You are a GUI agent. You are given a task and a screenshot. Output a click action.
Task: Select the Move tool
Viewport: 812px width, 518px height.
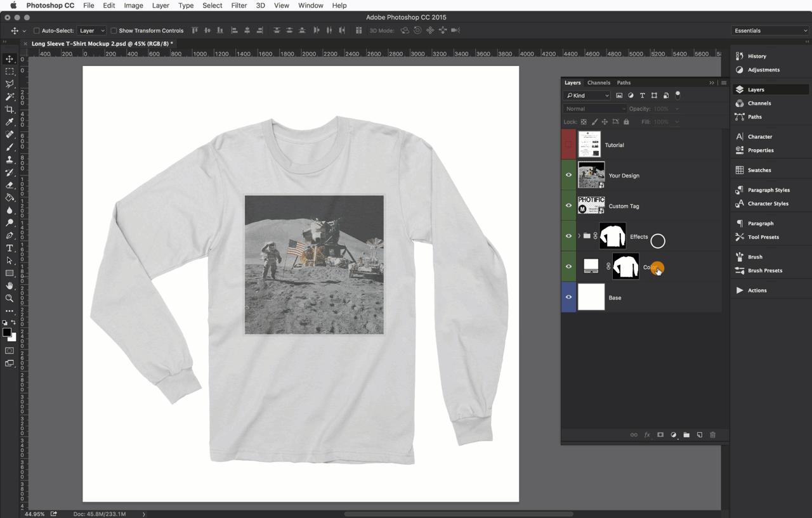pyautogui.click(x=10, y=58)
